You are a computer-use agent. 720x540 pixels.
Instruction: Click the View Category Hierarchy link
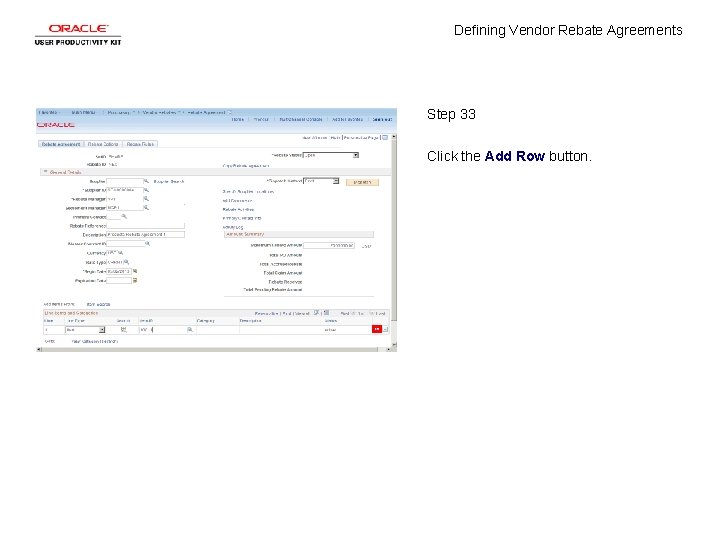95,342
